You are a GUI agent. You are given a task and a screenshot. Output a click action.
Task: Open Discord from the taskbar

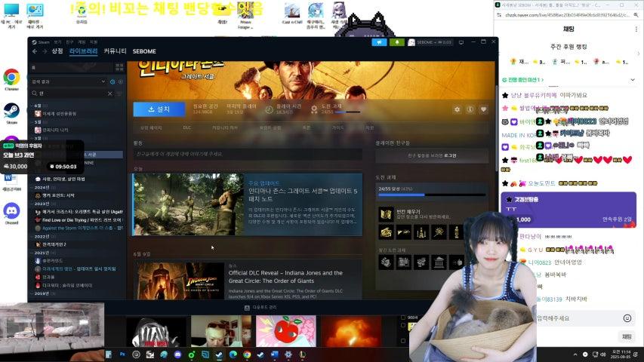click(x=177, y=354)
